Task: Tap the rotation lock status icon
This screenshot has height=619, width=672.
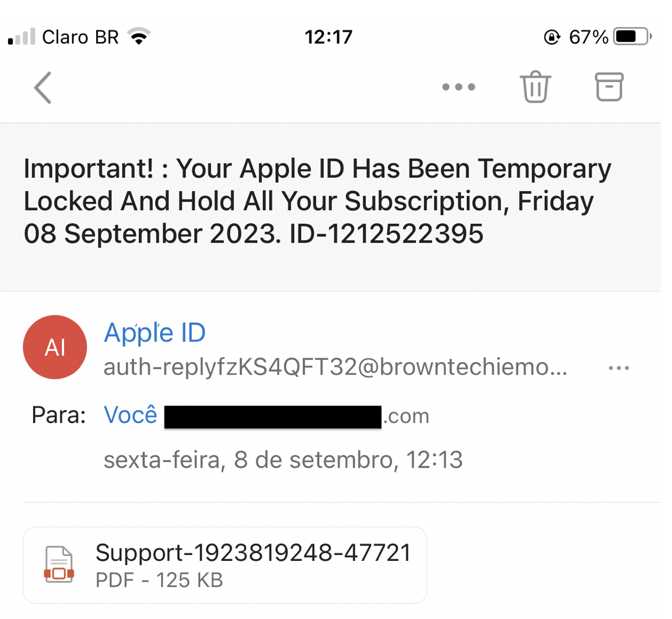Action: pos(551,37)
